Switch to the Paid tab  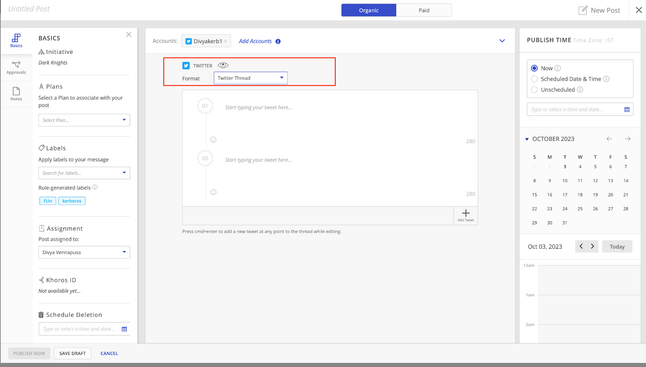point(424,10)
